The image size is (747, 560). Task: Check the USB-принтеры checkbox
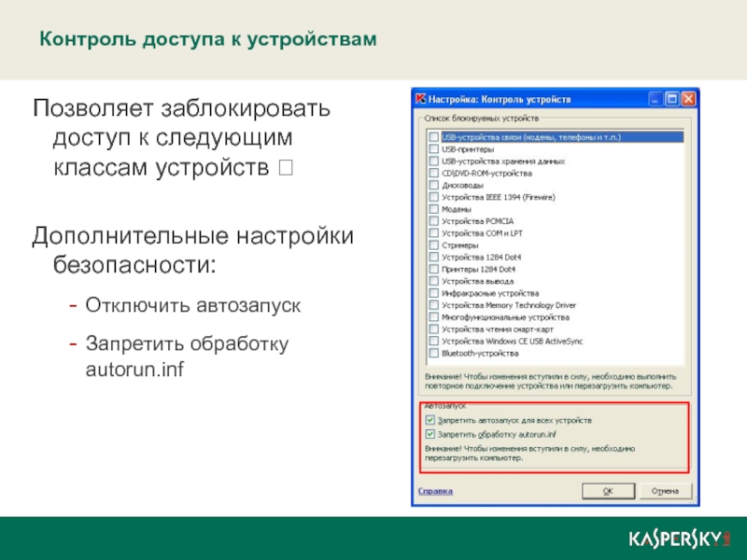click(x=433, y=149)
